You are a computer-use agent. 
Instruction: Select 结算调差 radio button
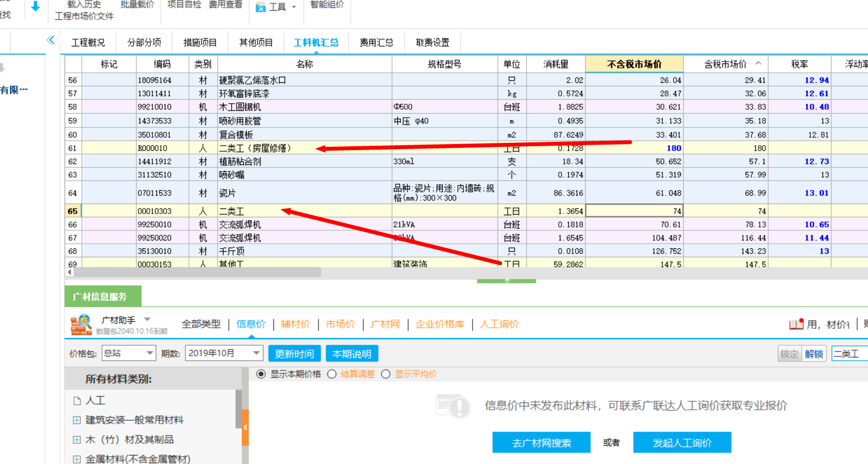(x=332, y=374)
